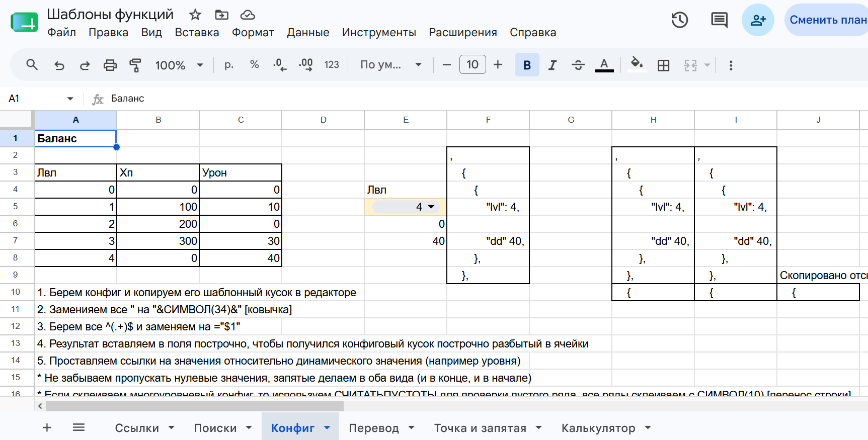Redo the last action

tap(85, 65)
